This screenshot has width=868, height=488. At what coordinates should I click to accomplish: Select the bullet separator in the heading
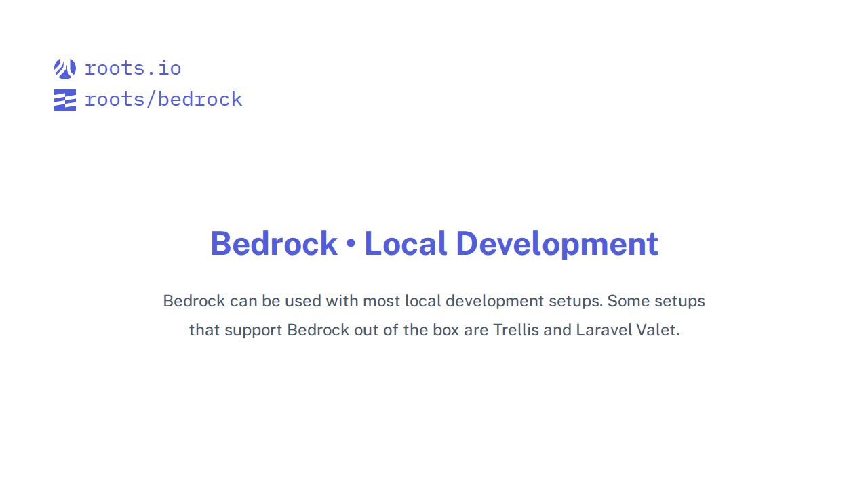[351, 244]
